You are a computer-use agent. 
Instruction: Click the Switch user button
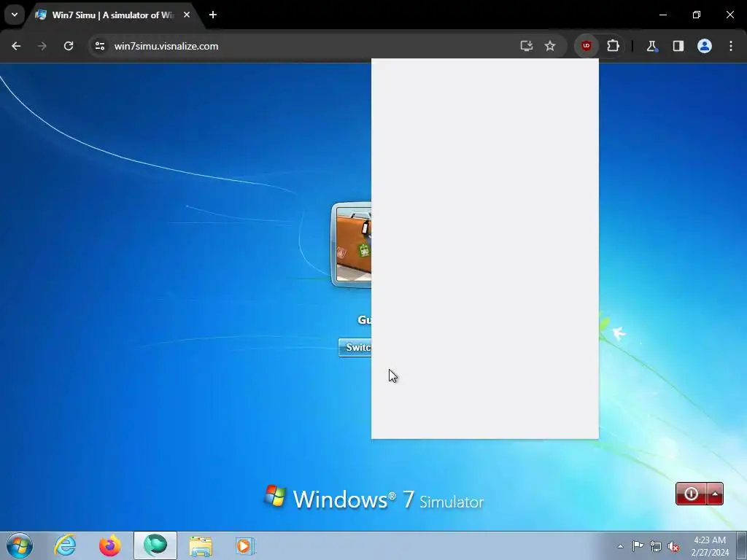point(355,348)
